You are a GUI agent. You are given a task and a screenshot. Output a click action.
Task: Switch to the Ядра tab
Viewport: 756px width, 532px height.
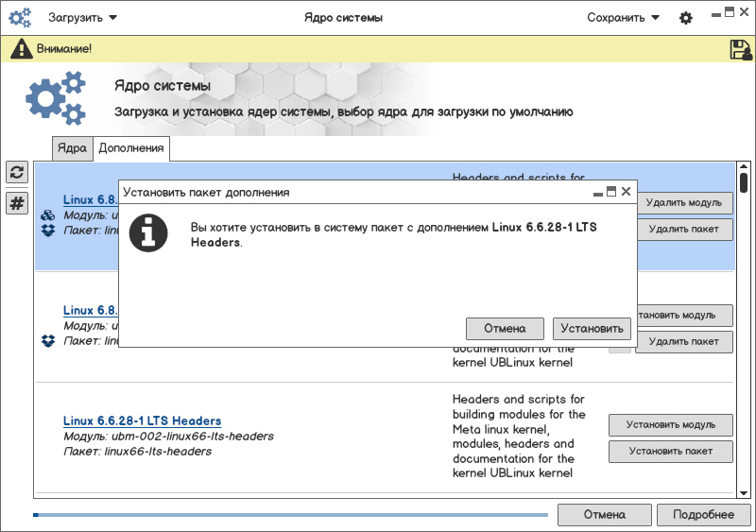(72, 148)
